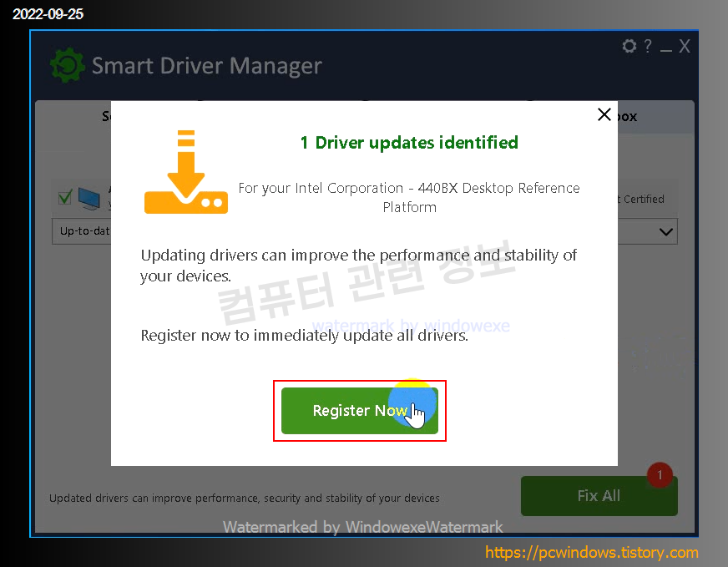Click the green Register Now button

tap(359, 411)
